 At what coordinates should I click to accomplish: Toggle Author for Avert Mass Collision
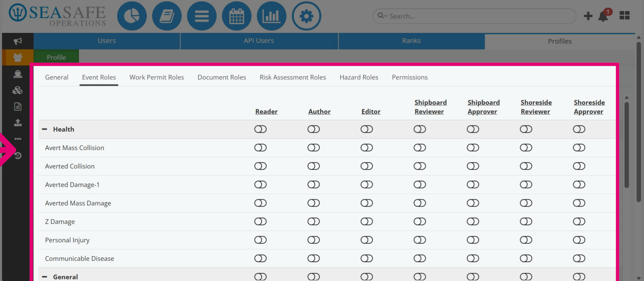click(314, 148)
